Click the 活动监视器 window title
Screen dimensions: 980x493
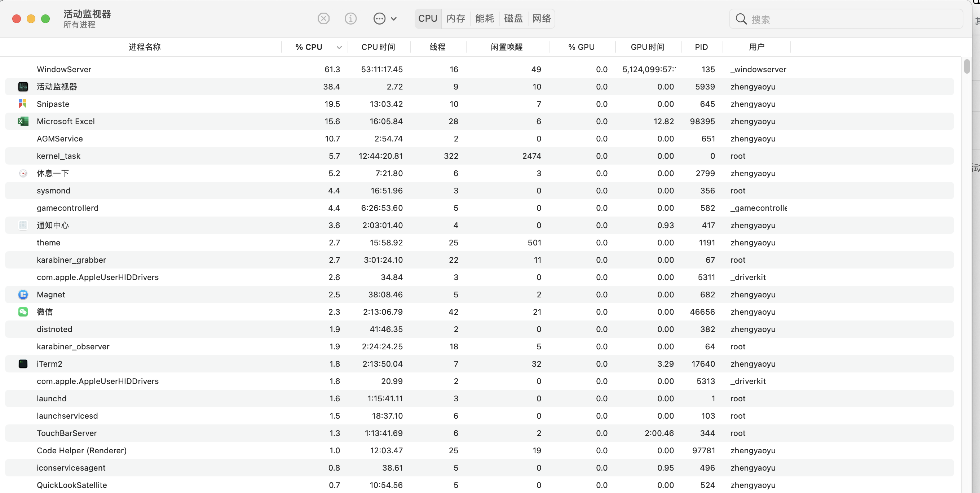(87, 14)
